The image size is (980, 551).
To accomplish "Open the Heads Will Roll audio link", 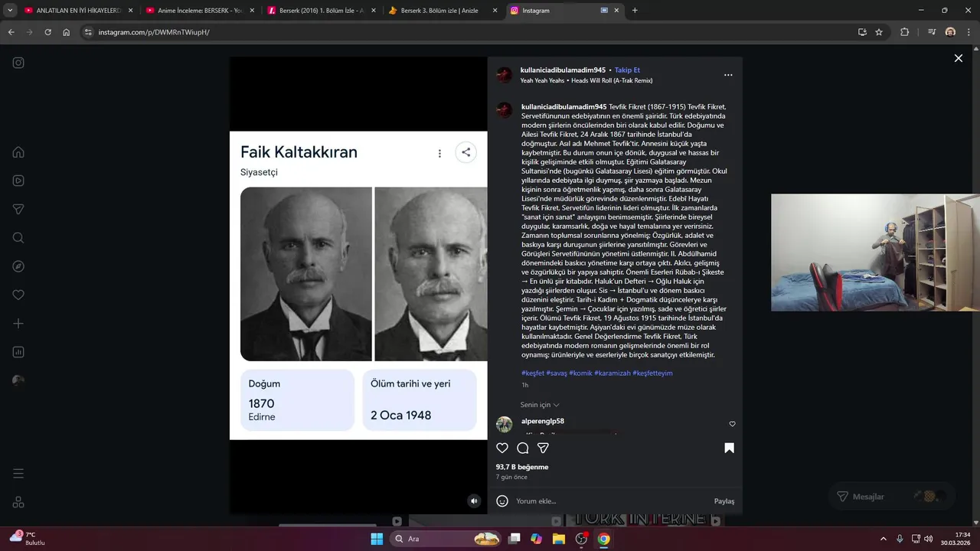I will [586, 80].
